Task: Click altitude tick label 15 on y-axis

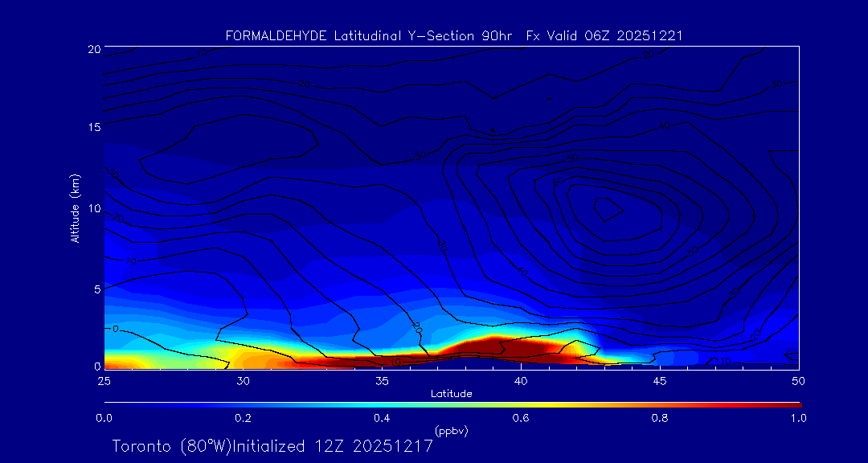Action: coord(92,127)
